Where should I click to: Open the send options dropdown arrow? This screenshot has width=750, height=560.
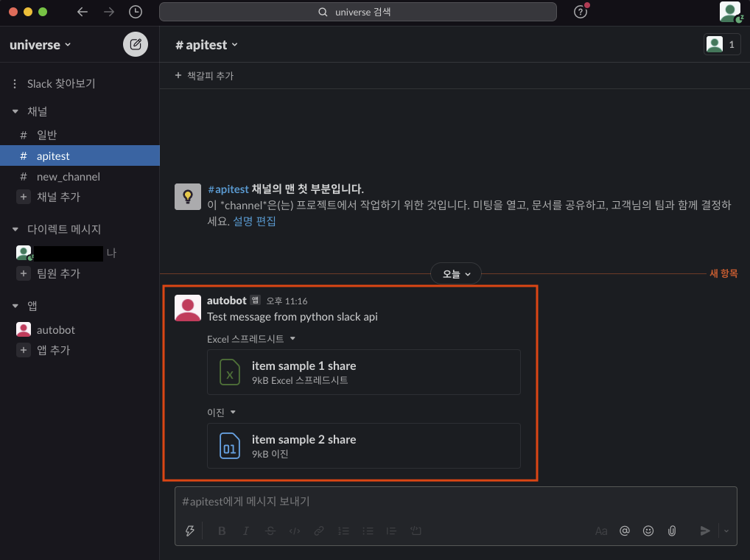pyautogui.click(x=726, y=531)
